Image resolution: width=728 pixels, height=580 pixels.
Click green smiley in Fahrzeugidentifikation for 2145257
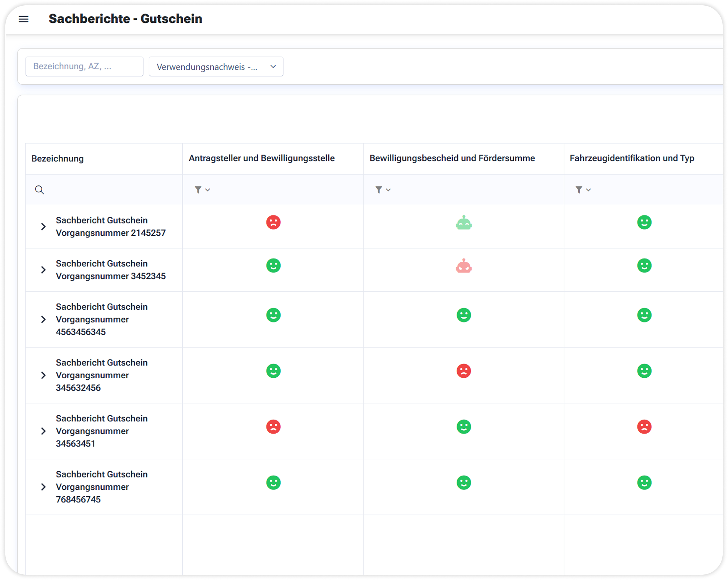644,222
